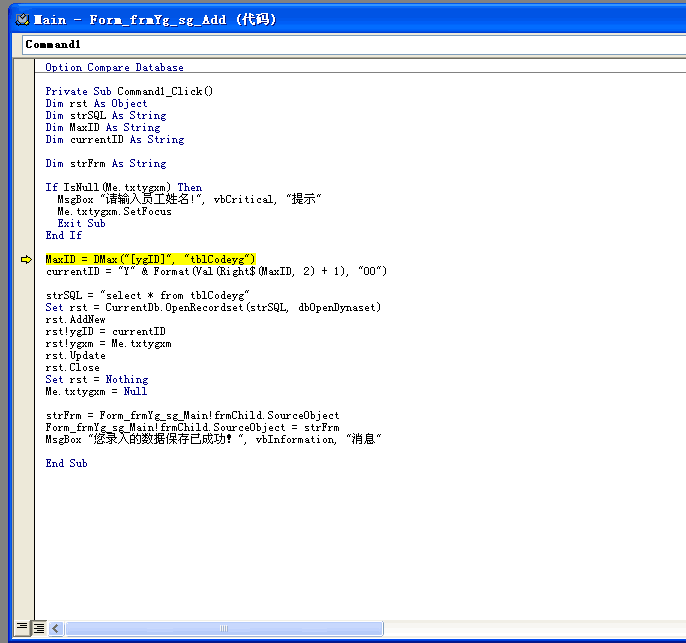Click the strSQL = "select * from tblCodeyg" line
The image size is (686, 643).
point(147,296)
